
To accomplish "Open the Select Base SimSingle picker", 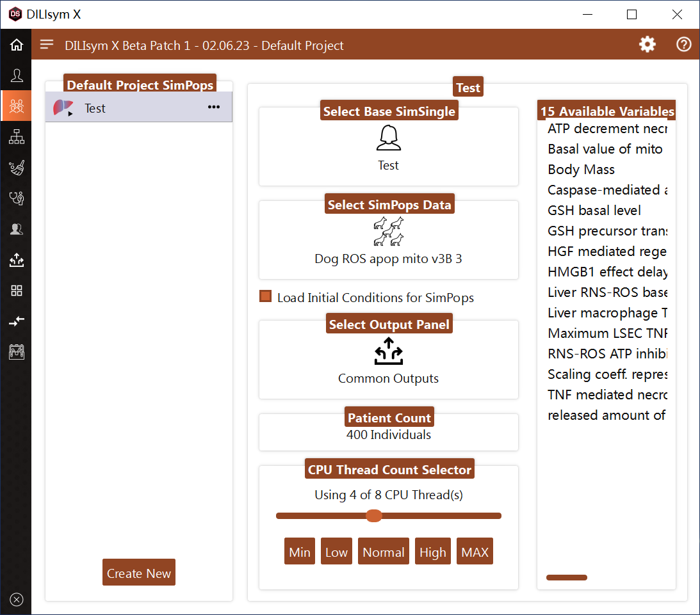I will click(x=388, y=147).
